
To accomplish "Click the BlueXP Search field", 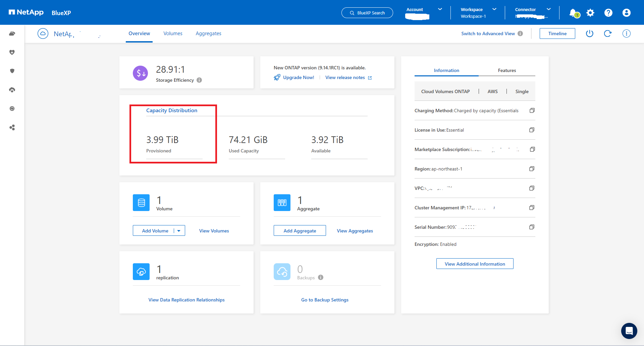I will (x=367, y=13).
